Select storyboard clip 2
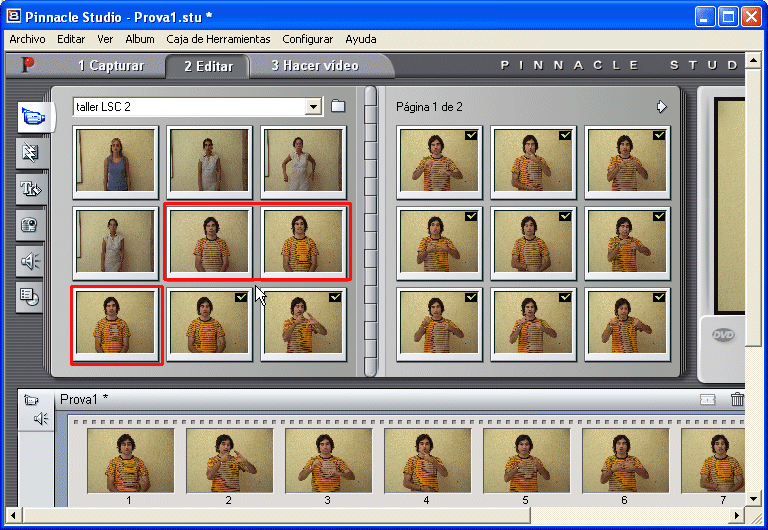768x530 pixels. (x=229, y=460)
